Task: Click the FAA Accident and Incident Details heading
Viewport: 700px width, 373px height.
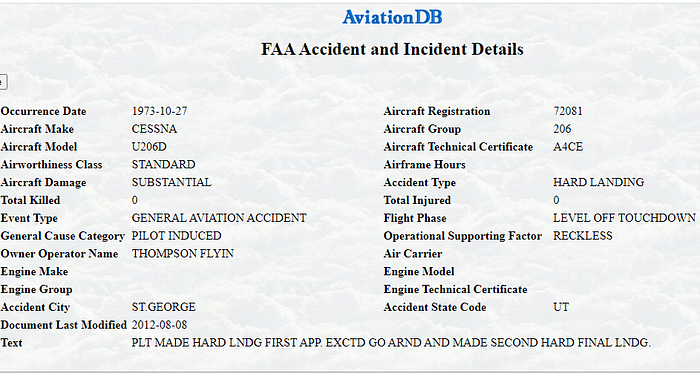Action: click(x=392, y=49)
